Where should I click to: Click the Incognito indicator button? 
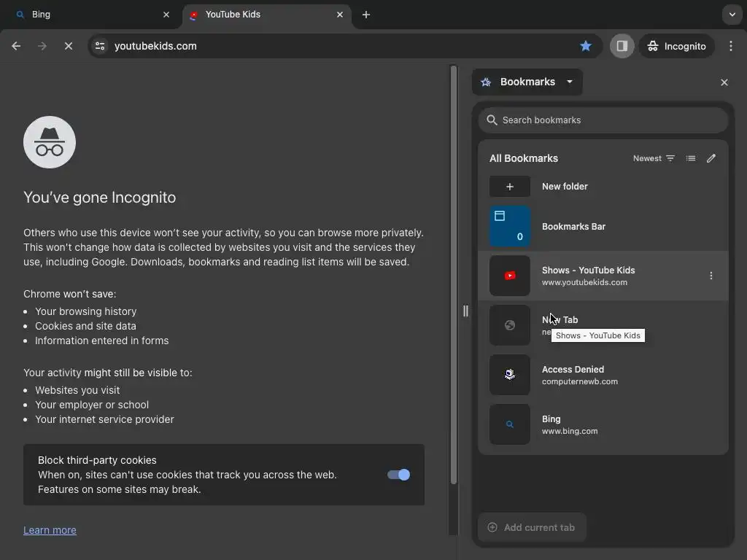(x=676, y=46)
